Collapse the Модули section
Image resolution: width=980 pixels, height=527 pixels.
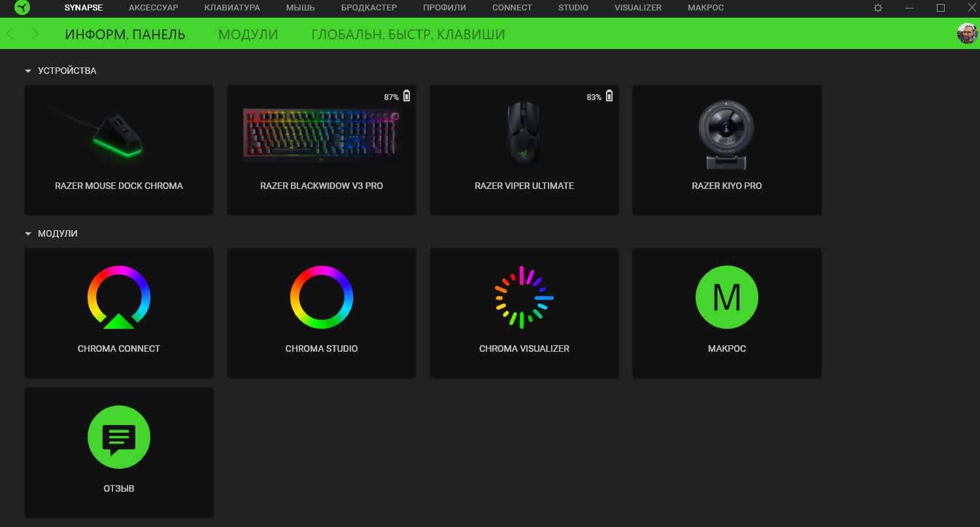coord(28,233)
